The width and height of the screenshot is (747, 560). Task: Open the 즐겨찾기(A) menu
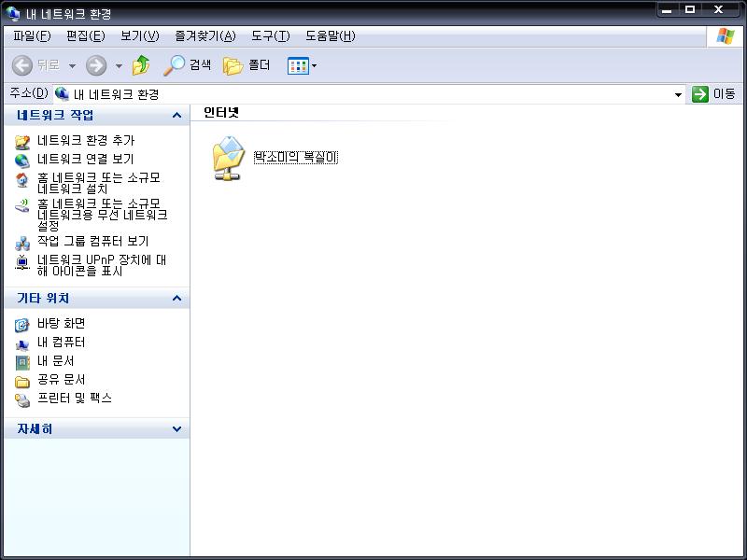(x=205, y=35)
